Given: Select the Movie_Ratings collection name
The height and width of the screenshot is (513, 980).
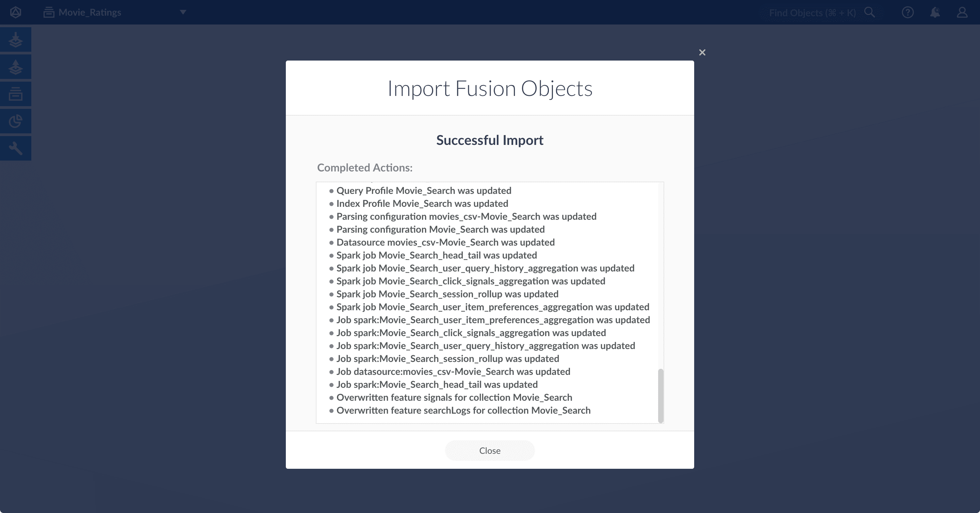Looking at the screenshot, I should coord(89,12).
